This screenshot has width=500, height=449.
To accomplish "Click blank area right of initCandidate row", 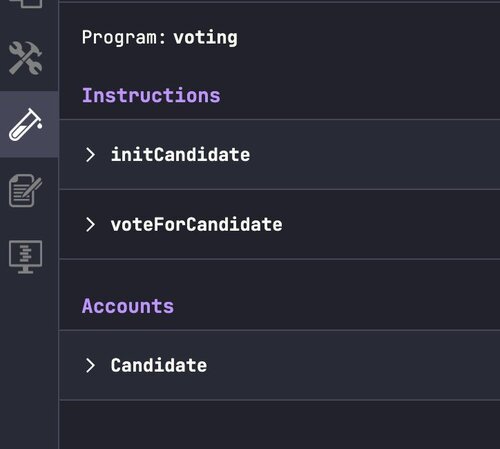I will click(x=373, y=155).
